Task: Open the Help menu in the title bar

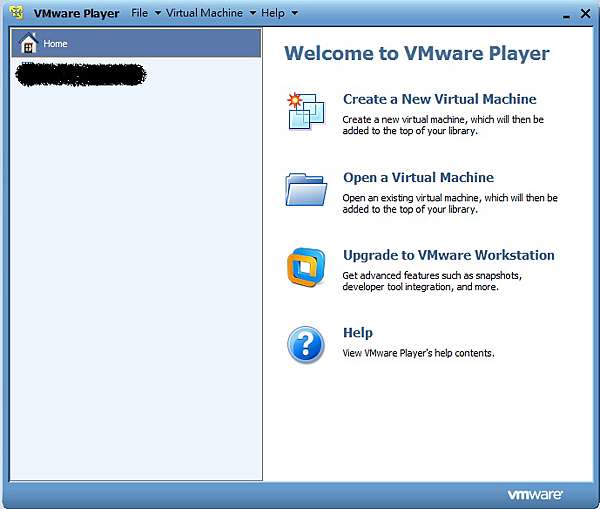Action: click(273, 13)
